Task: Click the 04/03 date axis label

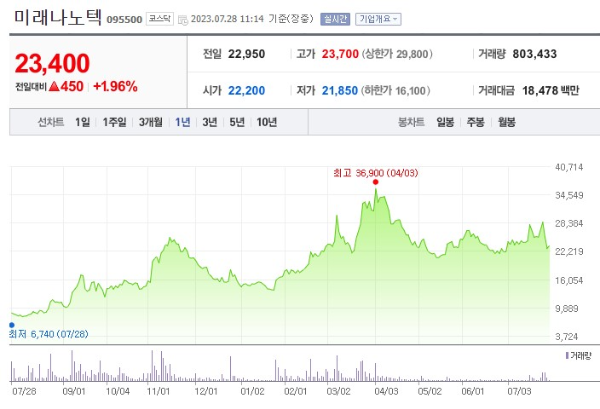Action: (x=386, y=391)
